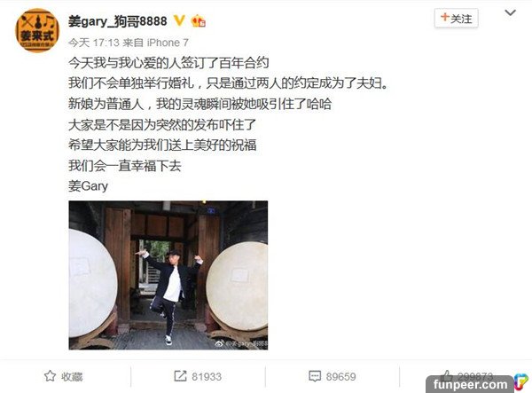
Task: Click the iPhone 7 source link
Action: coord(168,43)
